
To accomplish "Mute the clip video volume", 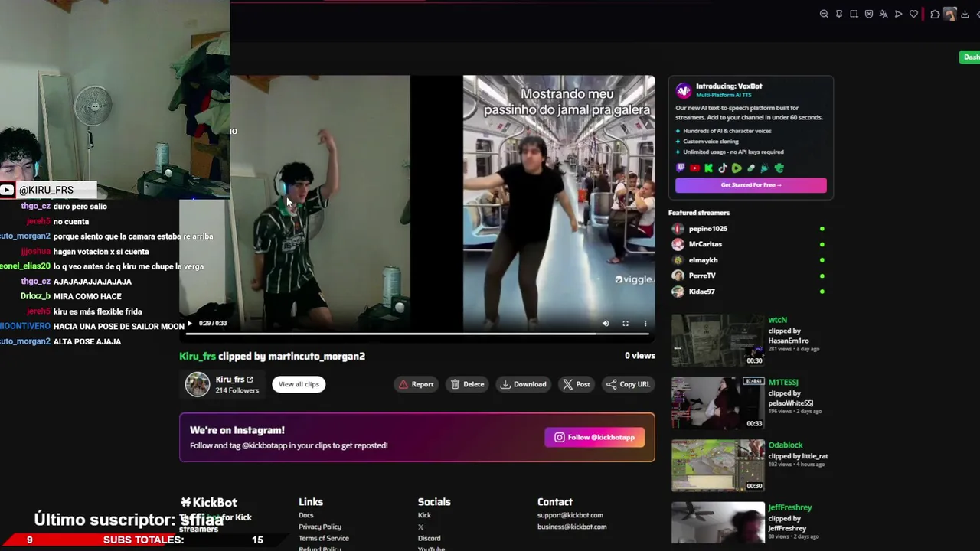I will coord(606,324).
